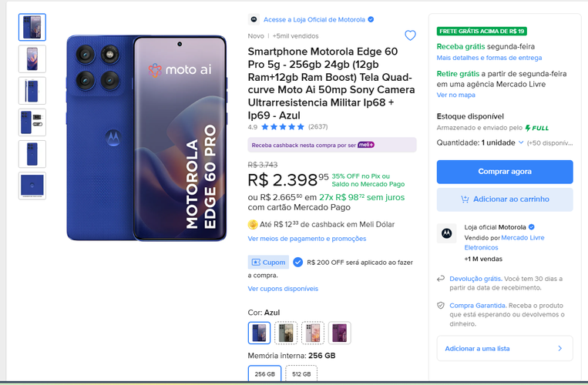Click the five-star rating icons
This screenshot has width=588, height=385.
pyautogui.click(x=282, y=126)
